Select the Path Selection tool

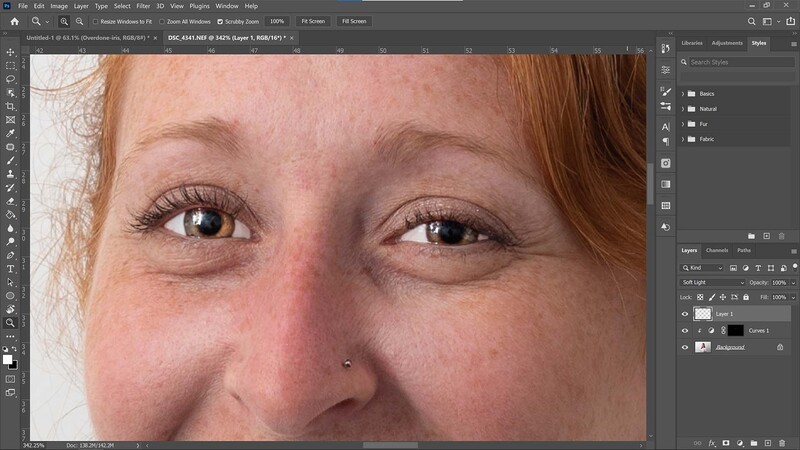[x=10, y=282]
